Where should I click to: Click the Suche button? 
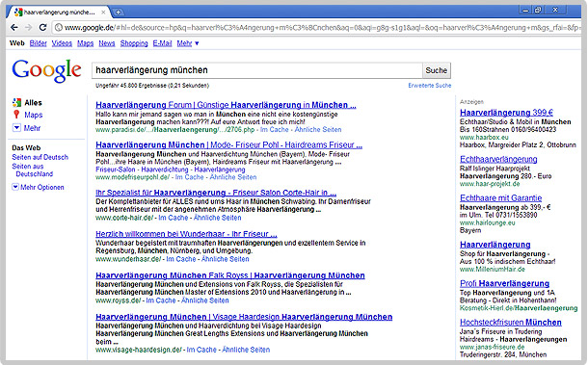[x=436, y=70]
